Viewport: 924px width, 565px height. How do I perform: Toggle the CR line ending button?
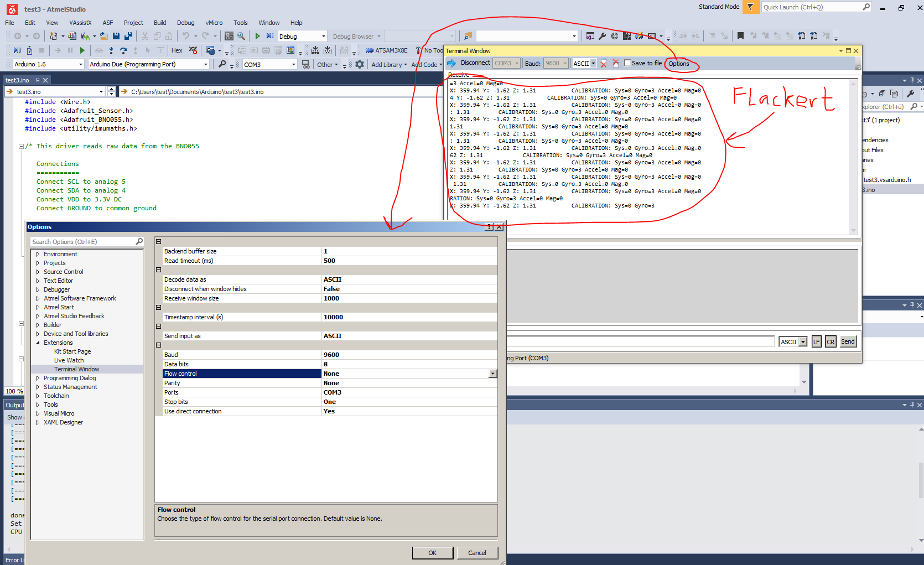[830, 341]
